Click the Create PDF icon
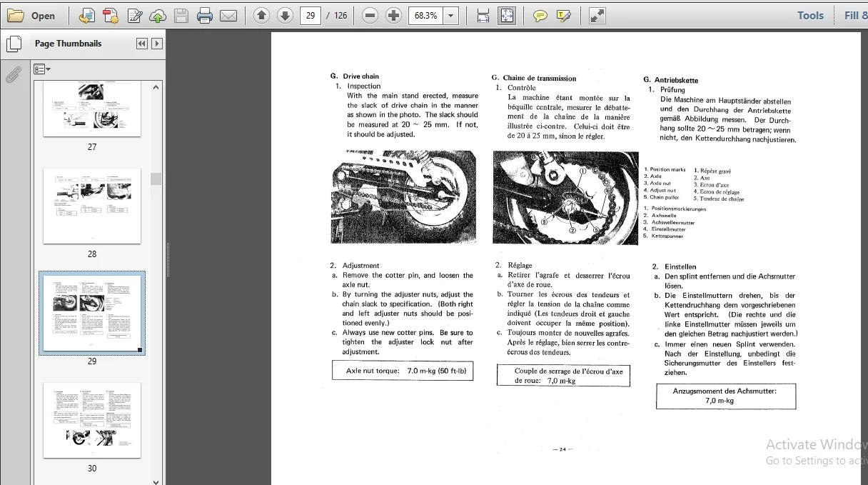The image size is (868, 485). [110, 16]
